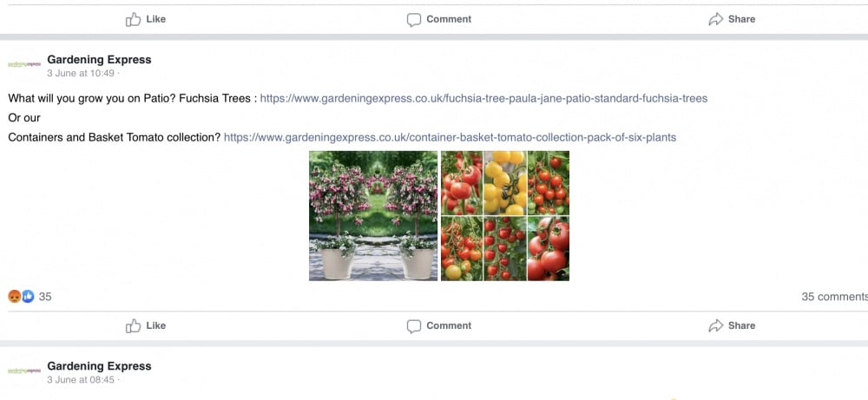Click the angry reaction emoji icon
Viewport: 868px width, 400px height.
(15, 297)
